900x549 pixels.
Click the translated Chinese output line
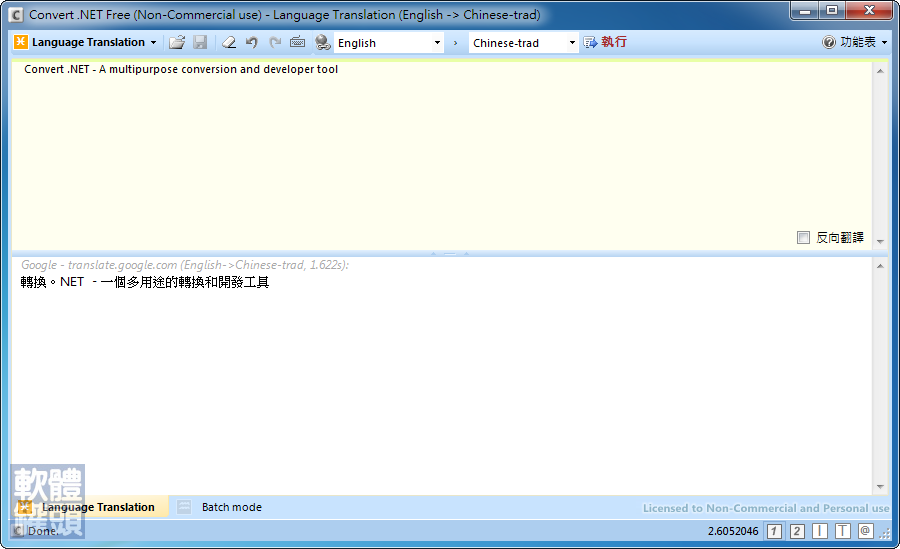click(x=145, y=282)
